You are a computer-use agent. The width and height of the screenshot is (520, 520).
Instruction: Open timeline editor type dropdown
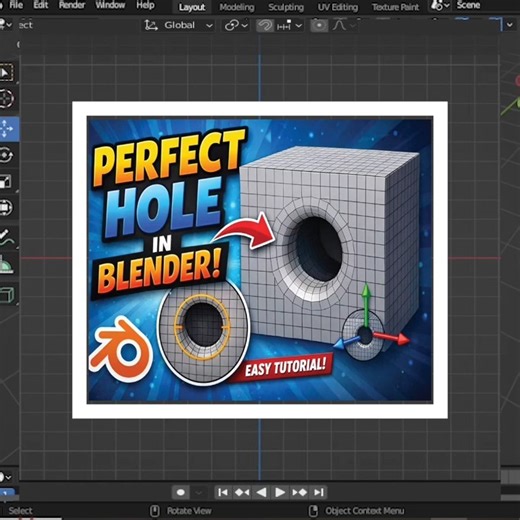click(x=5, y=477)
